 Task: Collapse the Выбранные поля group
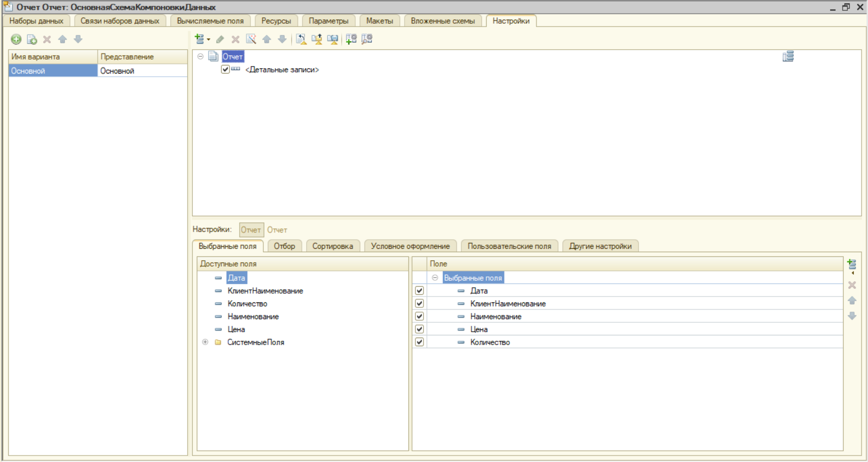(x=435, y=278)
